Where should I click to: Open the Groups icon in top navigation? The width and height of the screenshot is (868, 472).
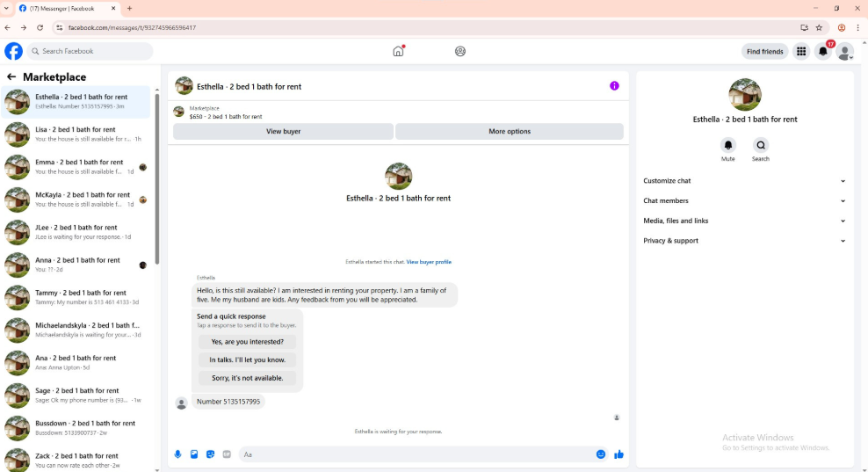460,51
